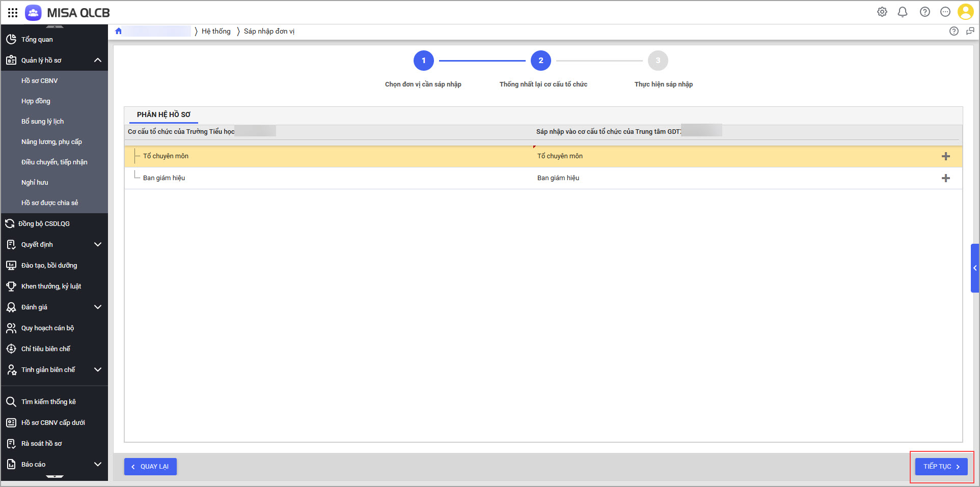Click the Đồng bộ CSDLQG sync icon
980x487 pixels.
(x=10, y=223)
